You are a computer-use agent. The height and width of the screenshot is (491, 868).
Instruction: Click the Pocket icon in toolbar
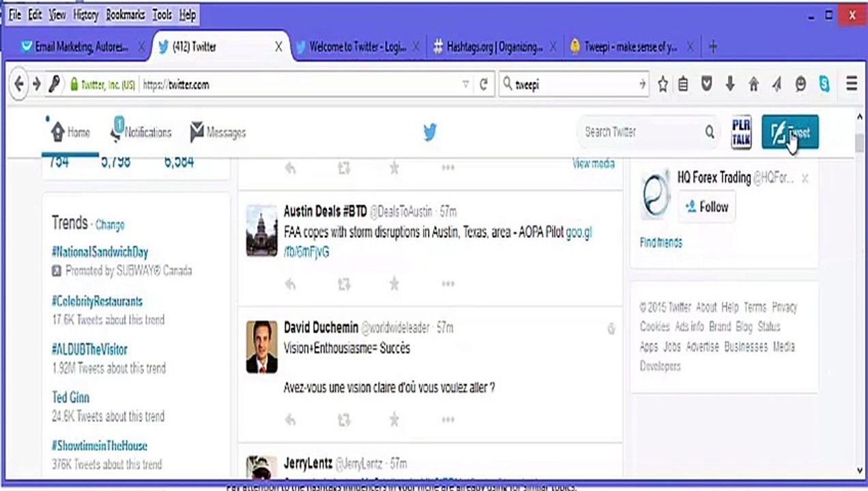point(707,84)
